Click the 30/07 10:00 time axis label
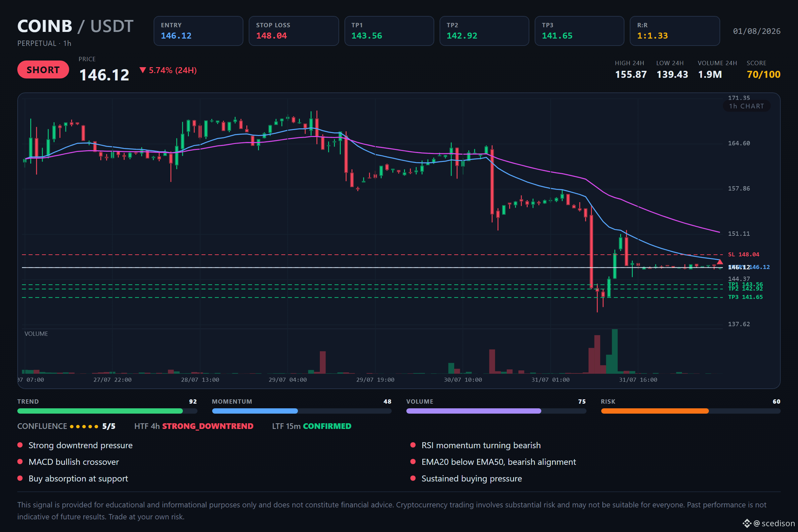This screenshot has width=798, height=532. [463, 380]
